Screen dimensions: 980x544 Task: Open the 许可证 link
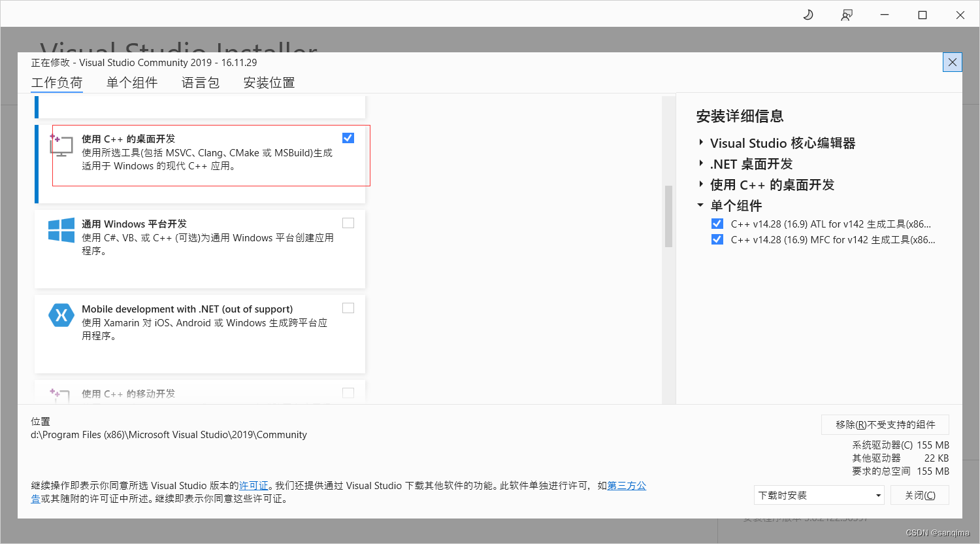tap(253, 486)
